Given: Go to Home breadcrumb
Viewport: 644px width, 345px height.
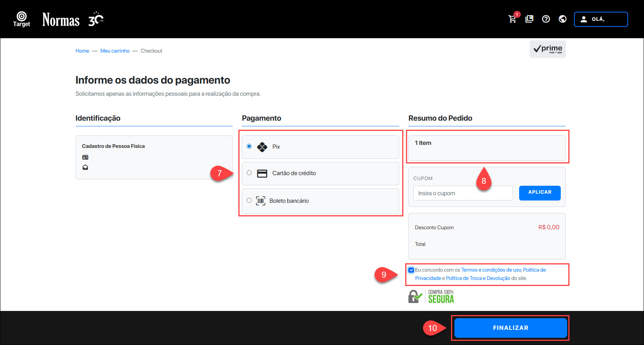Looking at the screenshot, I should [82, 51].
